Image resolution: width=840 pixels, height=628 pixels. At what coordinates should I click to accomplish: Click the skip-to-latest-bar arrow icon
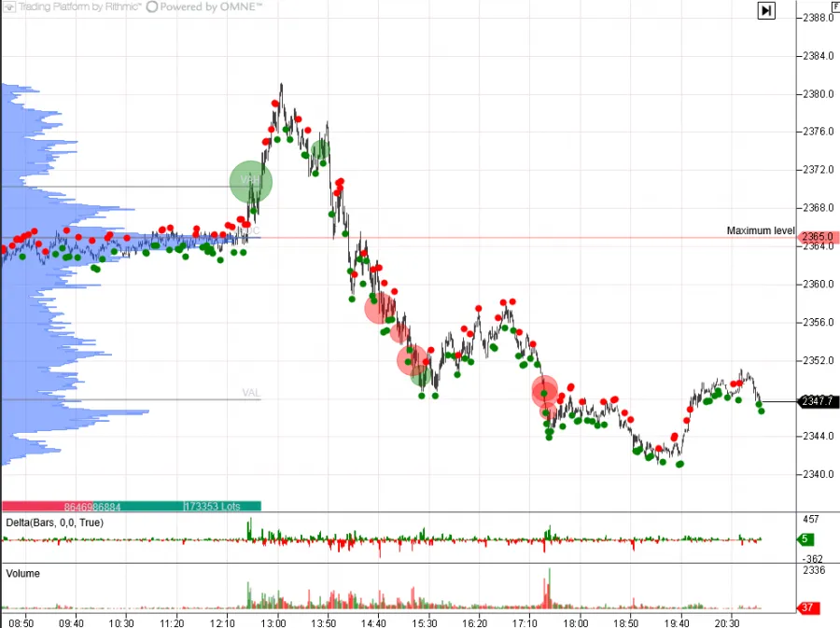pos(765,10)
